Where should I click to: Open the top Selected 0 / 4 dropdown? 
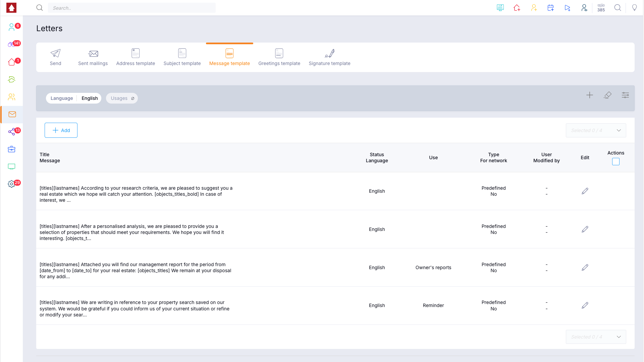coord(596,130)
